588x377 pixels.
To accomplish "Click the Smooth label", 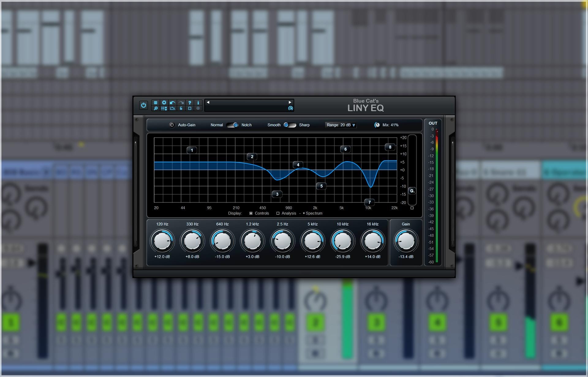I will (274, 125).
